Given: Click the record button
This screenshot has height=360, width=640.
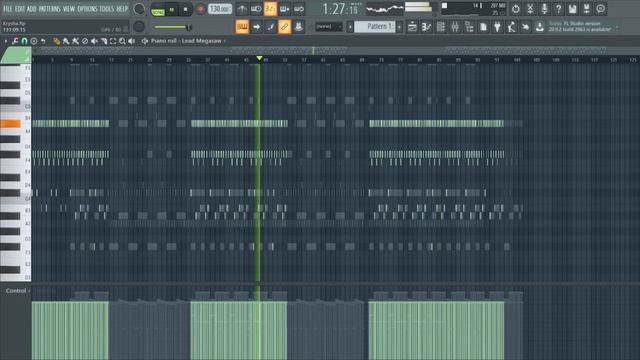Looking at the screenshot, I should point(200,9).
